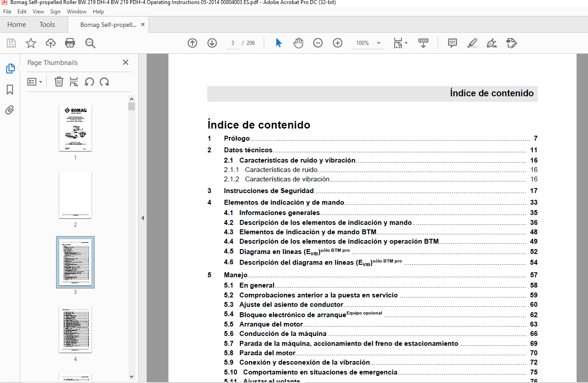Open the File menu
This screenshot has height=383, width=588.
[7, 12]
